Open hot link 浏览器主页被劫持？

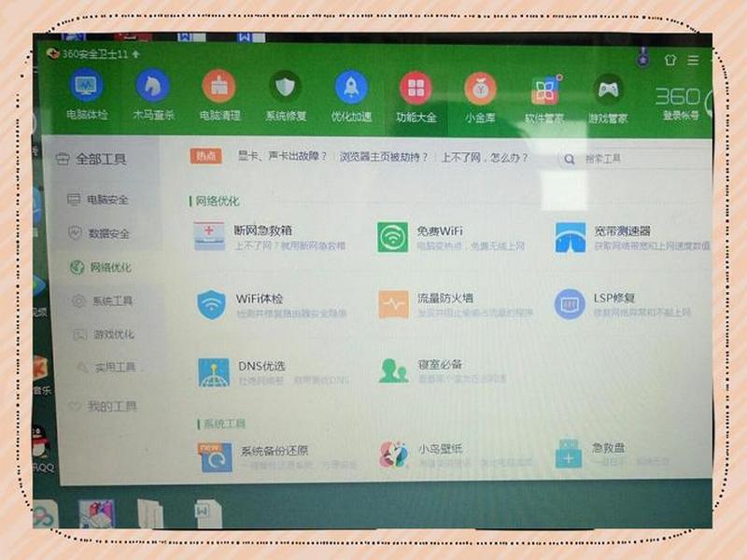[384, 157]
